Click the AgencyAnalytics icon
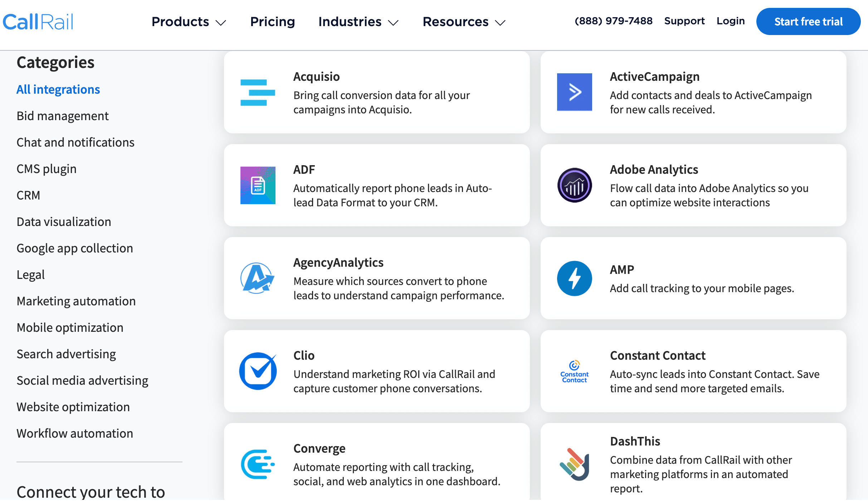 (258, 279)
